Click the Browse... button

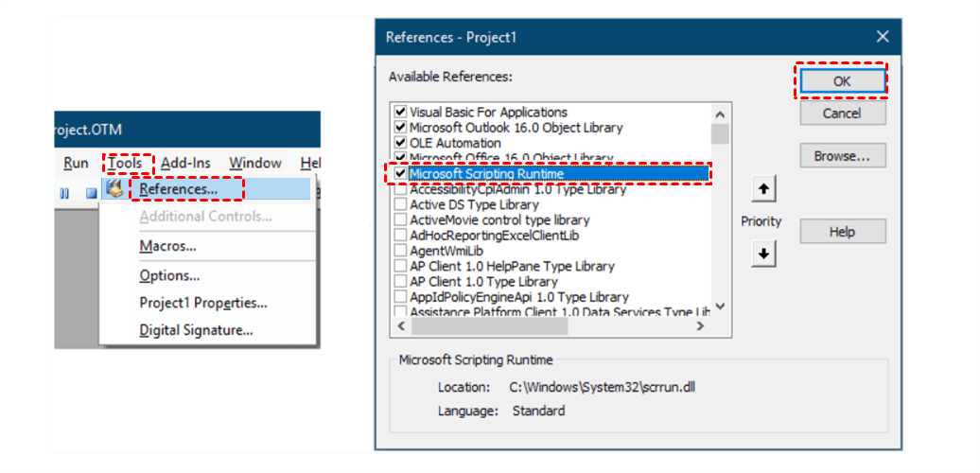pyautogui.click(x=842, y=155)
